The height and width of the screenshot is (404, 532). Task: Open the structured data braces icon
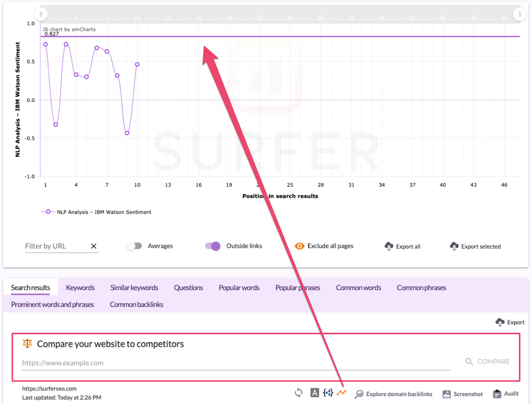328,393
